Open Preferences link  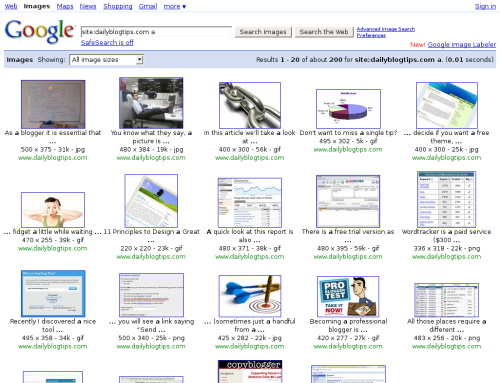click(x=371, y=35)
